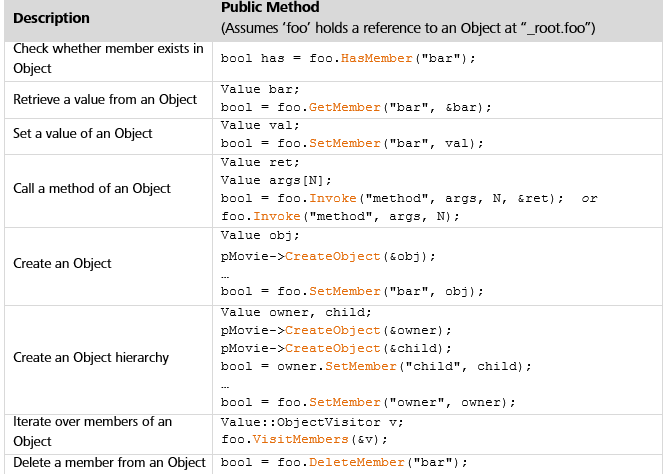Click the "Value::ObjectVisitor v;" code line

click(298, 421)
